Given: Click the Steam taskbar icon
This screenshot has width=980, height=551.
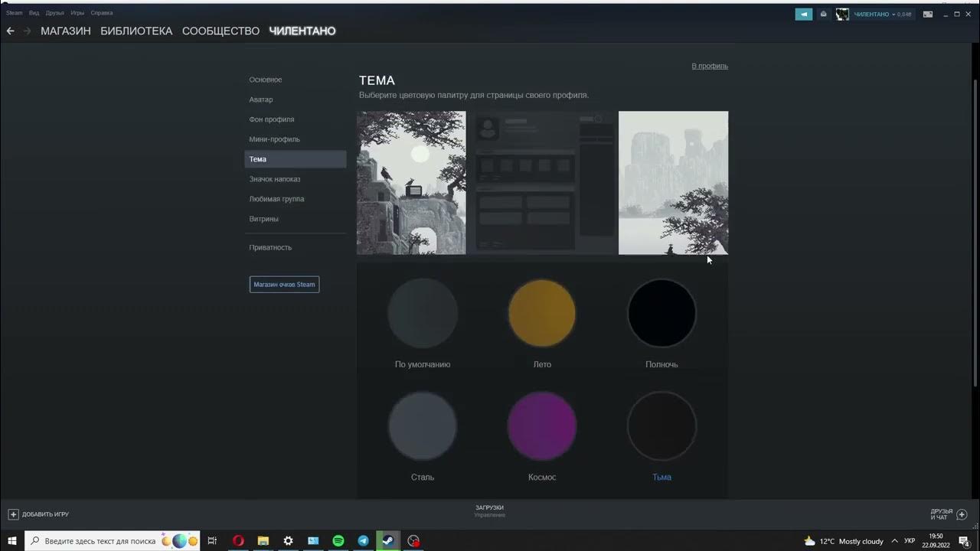Looking at the screenshot, I should (389, 541).
